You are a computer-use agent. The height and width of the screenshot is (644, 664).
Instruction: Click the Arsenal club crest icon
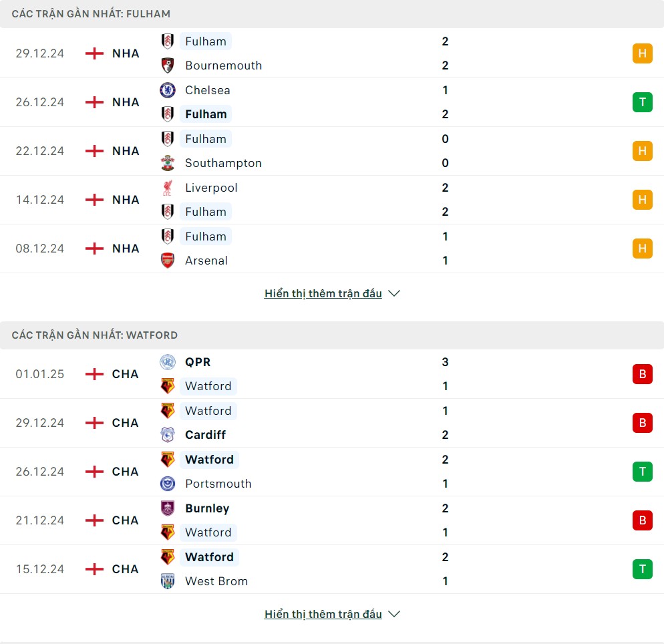[x=168, y=261]
